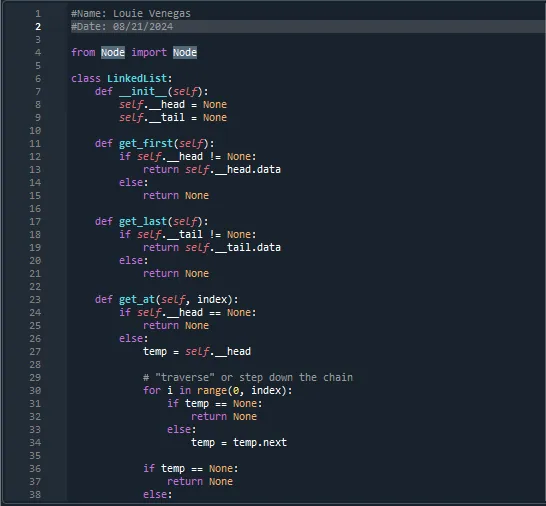The image size is (546, 506).
Task: Click line number 30 in the gutter
Action: point(35,391)
